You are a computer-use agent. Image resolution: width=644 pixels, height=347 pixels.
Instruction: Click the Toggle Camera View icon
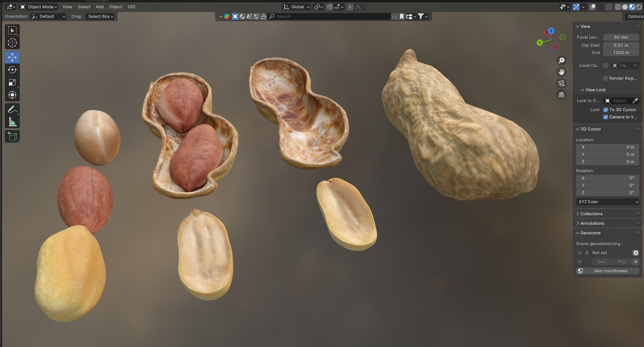point(561,83)
